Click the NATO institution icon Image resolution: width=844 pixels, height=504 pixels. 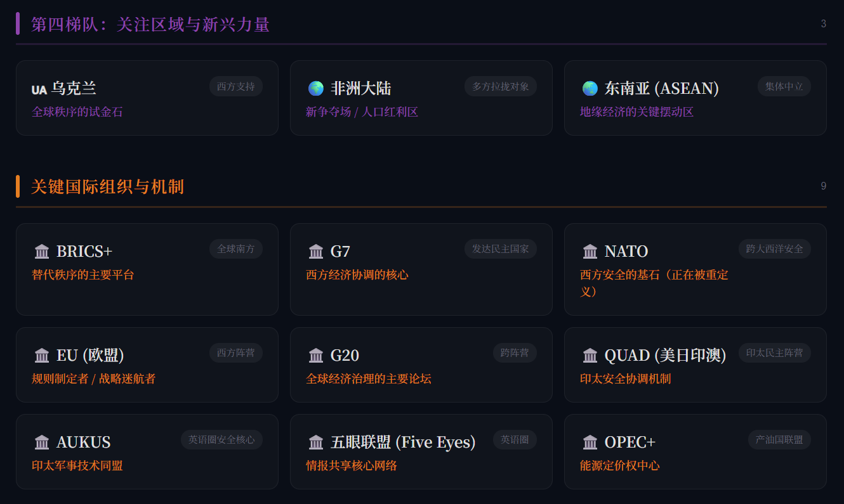click(x=590, y=252)
